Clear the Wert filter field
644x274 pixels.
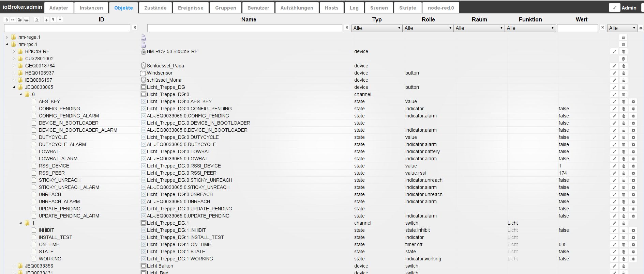[x=602, y=28]
